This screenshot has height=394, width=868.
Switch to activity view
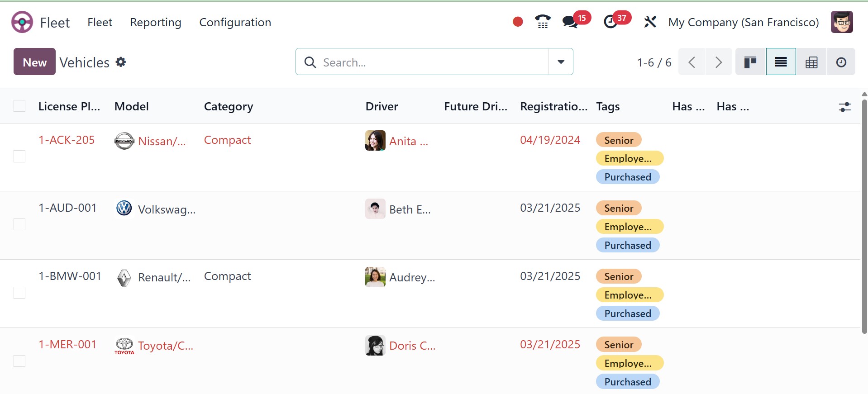tap(841, 62)
